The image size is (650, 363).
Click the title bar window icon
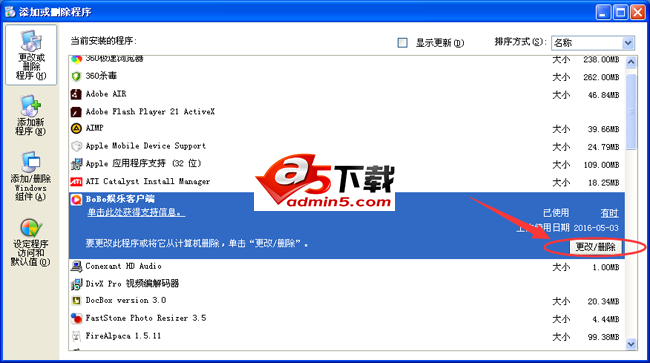10,12
